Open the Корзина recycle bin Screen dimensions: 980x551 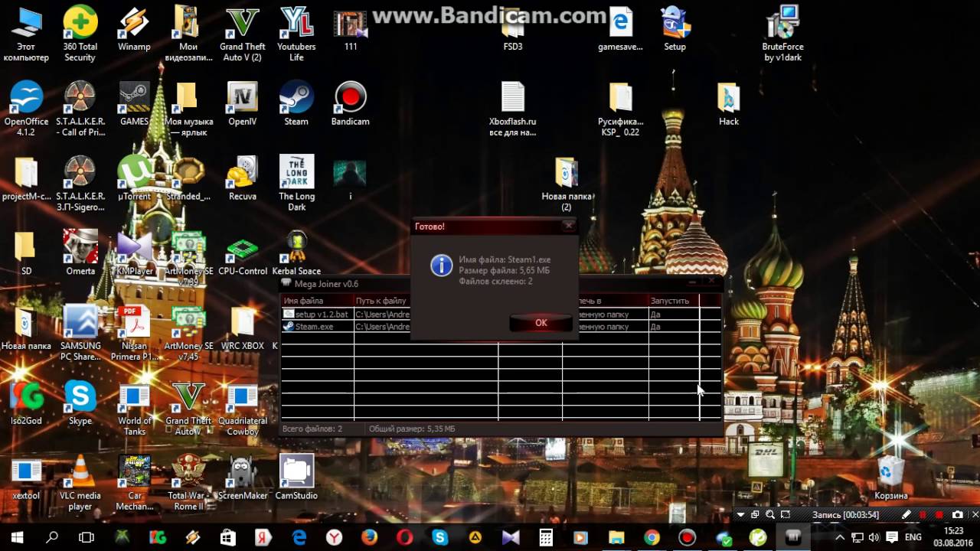point(891,478)
